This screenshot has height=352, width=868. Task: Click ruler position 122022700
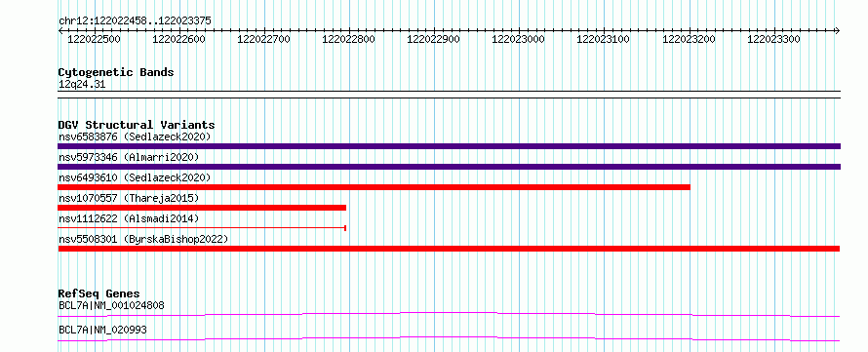pyautogui.click(x=263, y=39)
